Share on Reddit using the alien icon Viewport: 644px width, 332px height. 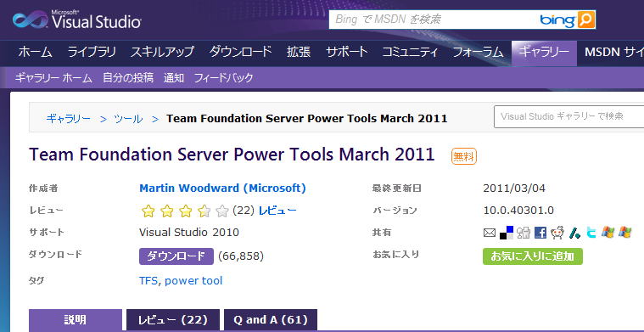[x=557, y=233]
